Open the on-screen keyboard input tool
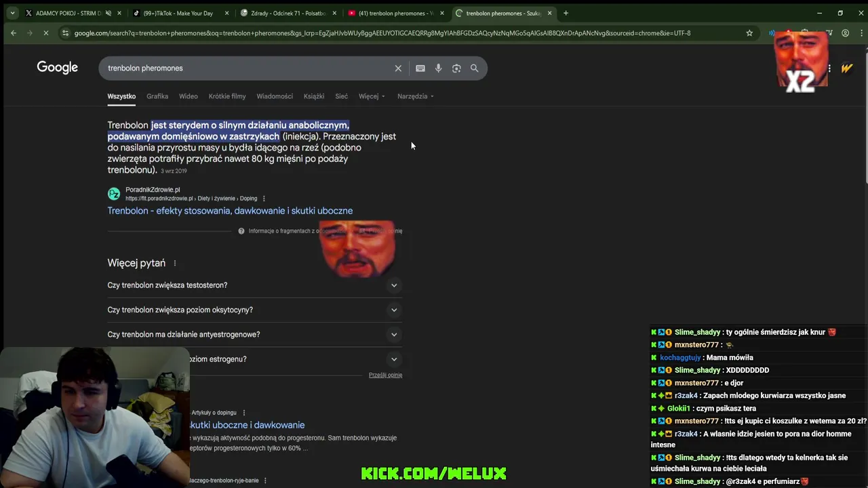 pyautogui.click(x=420, y=68)
